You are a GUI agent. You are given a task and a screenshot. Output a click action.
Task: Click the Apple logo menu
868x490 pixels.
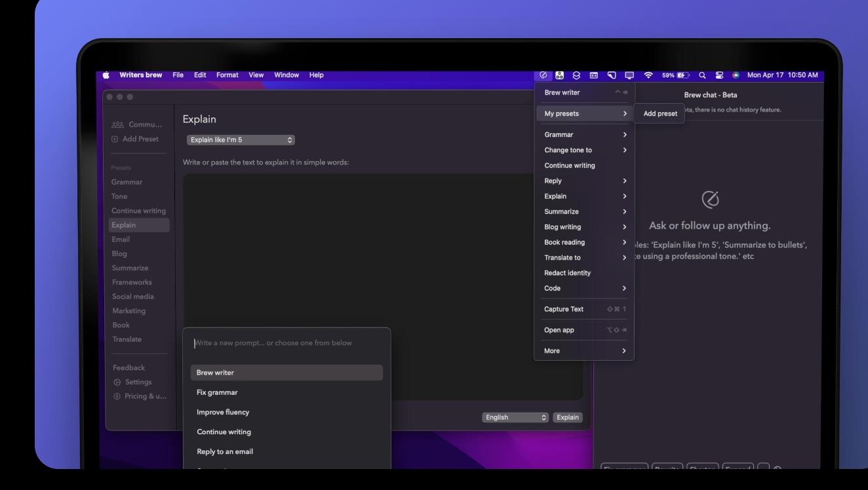[x=107, y=75]
